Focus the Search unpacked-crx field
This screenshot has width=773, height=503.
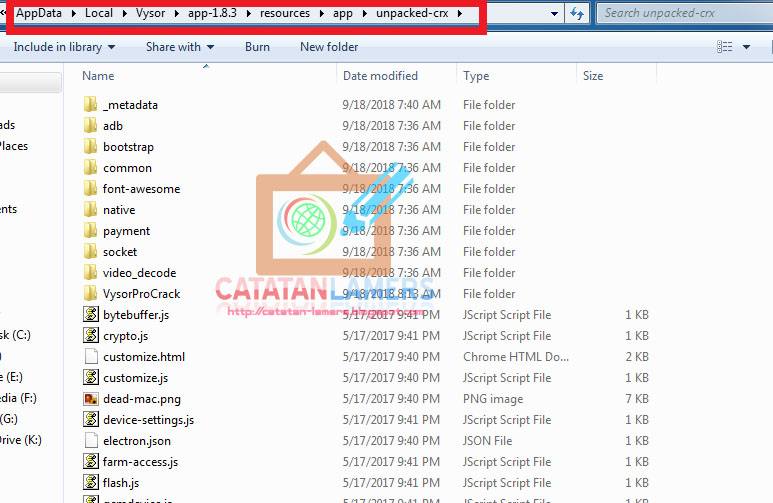pyautogui.click(x=685, y=13)
